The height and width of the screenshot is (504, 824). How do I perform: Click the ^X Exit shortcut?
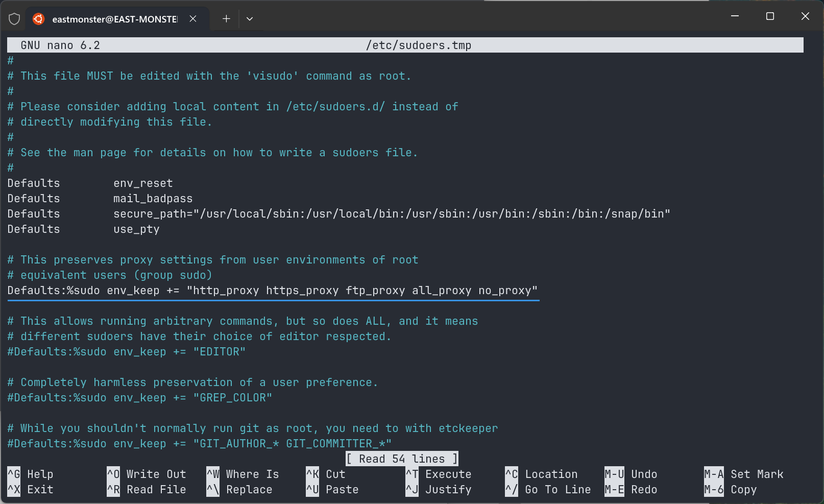tap(31, 490)
